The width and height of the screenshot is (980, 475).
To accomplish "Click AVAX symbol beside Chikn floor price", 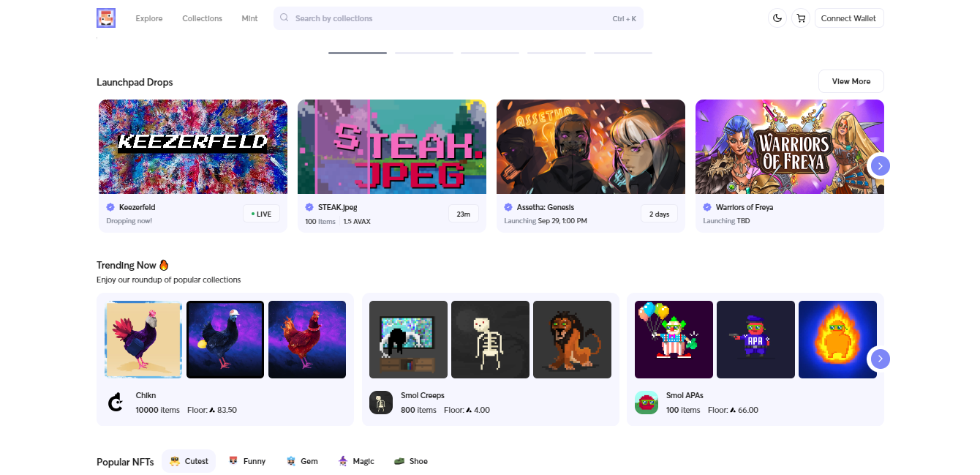I will (212, 410).
